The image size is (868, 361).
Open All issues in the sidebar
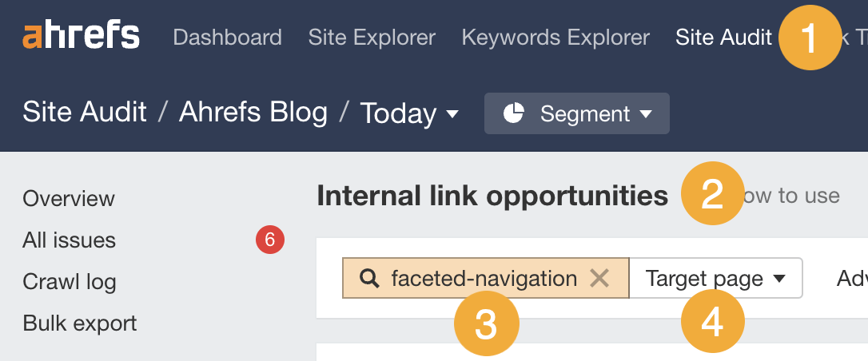[x=70, y=240]
